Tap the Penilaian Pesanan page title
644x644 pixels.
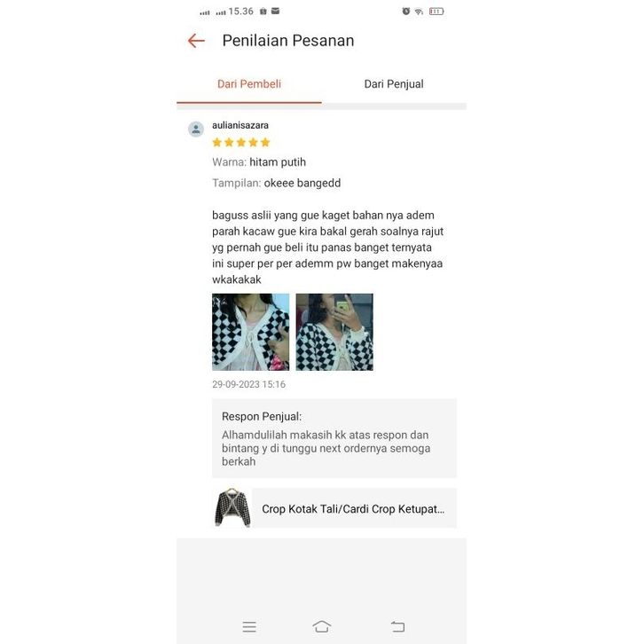[288, 41]
